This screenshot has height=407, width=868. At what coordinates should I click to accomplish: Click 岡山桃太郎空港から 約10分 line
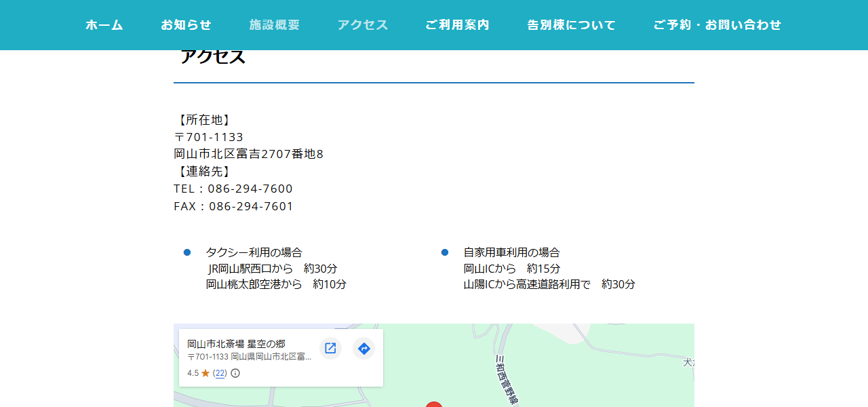(x=276, y=284)
